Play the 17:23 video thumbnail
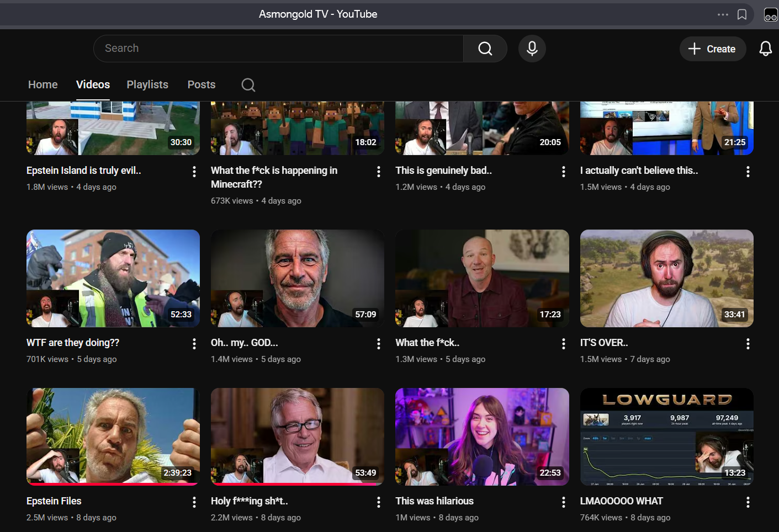The width and height of the screenshot is (779, 532). 482,278
